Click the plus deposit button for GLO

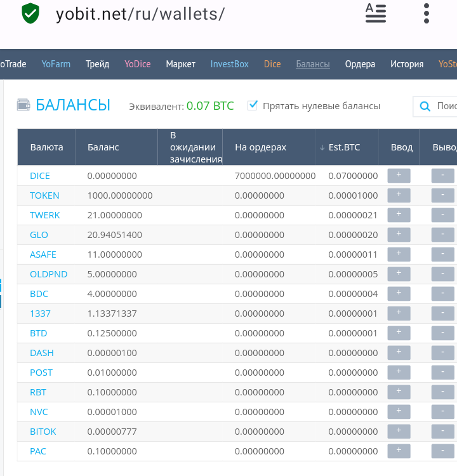pos(399,235)
